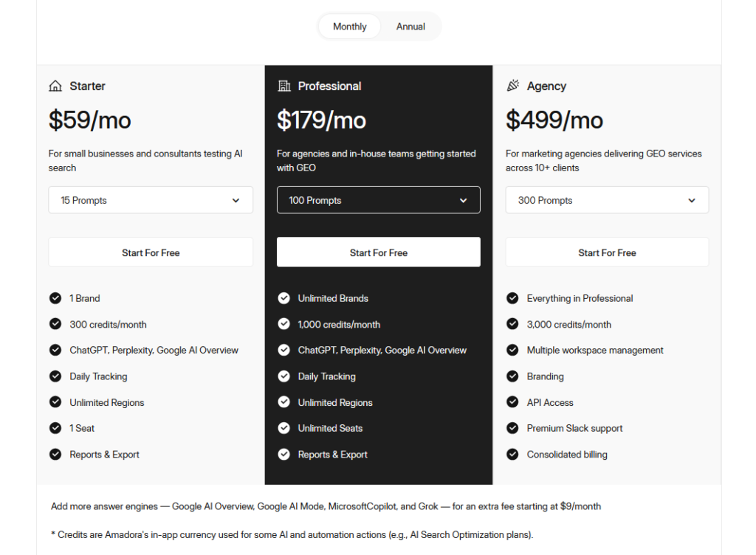
Task: Click the Reports & Export item in Starter
Action: tap(104, 455)
